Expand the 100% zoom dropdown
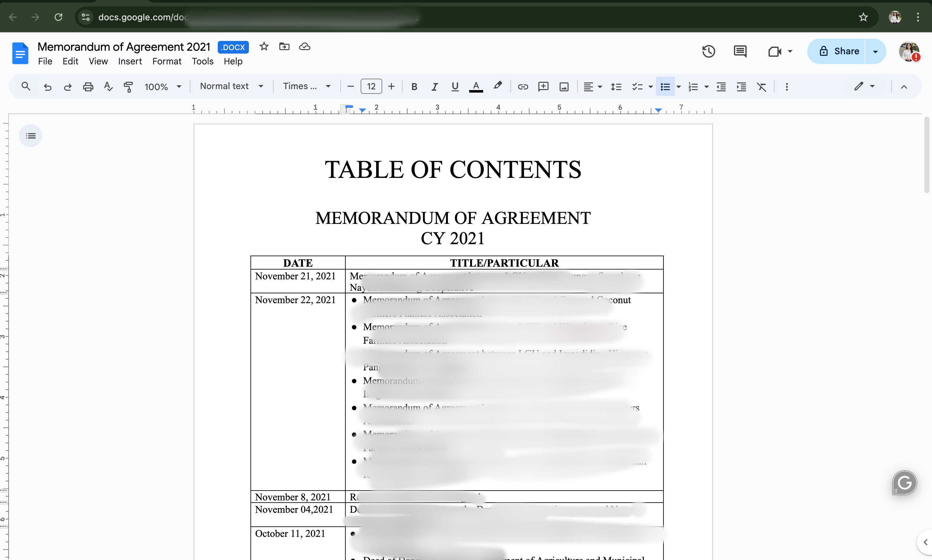 coord(163,87)
